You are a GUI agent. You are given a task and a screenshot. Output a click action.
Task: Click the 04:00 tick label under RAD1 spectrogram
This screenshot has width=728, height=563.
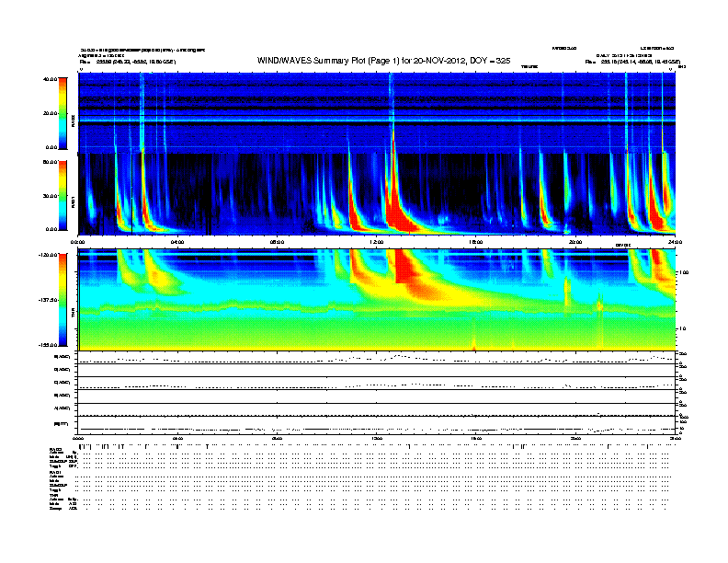pos(177,242)
